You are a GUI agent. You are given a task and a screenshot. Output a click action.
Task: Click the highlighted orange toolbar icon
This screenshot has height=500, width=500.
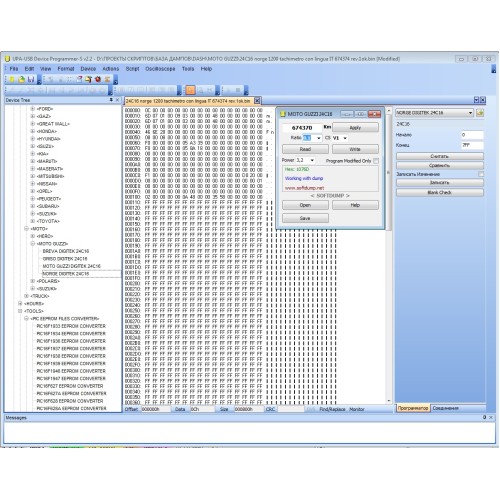pos(190,90)
